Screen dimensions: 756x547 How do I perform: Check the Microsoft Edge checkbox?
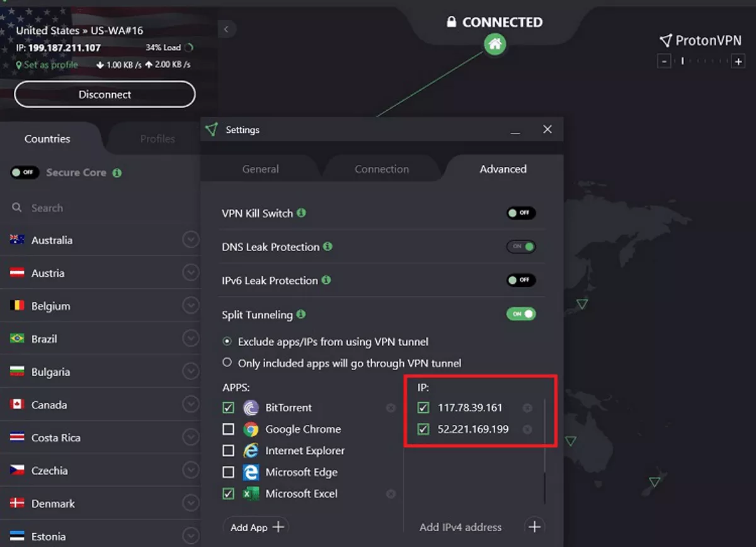(229, 472)
